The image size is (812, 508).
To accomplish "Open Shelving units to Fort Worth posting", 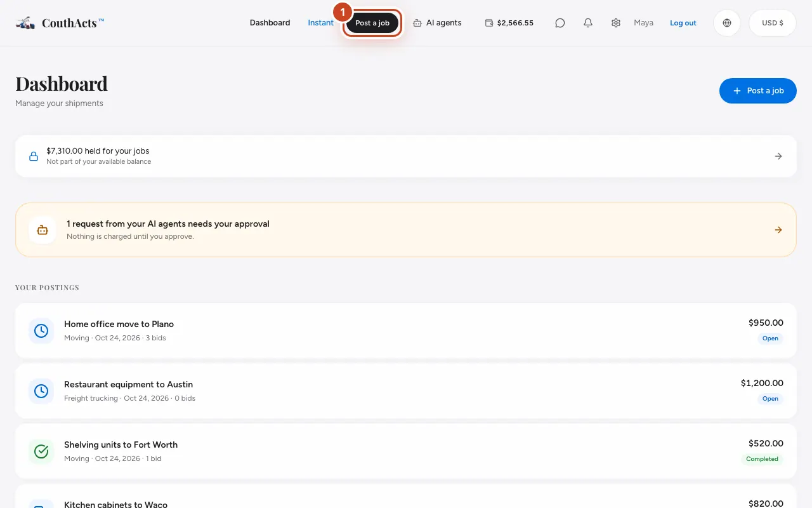I will pyautogui.click(x=406, y=451).
